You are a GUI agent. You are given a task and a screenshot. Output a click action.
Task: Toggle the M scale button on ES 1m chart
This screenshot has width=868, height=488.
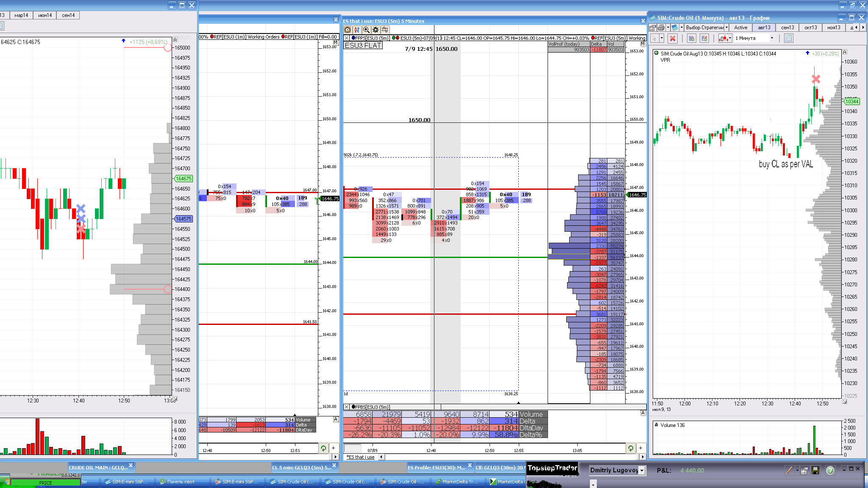[x=336, y=42]
